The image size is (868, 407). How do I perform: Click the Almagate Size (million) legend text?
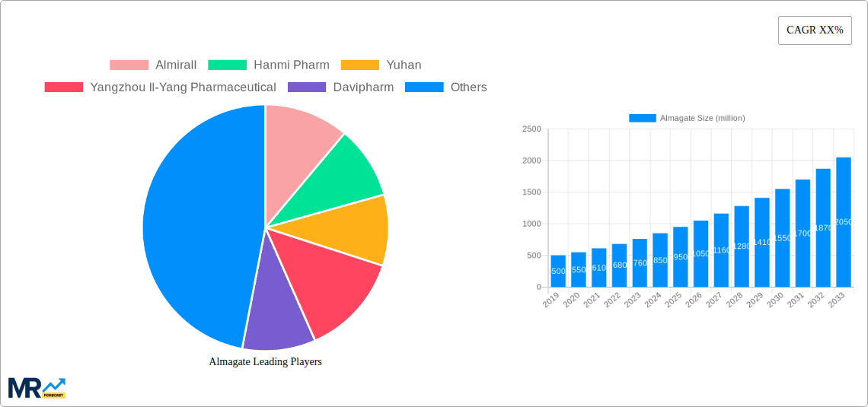coord(703,118)
